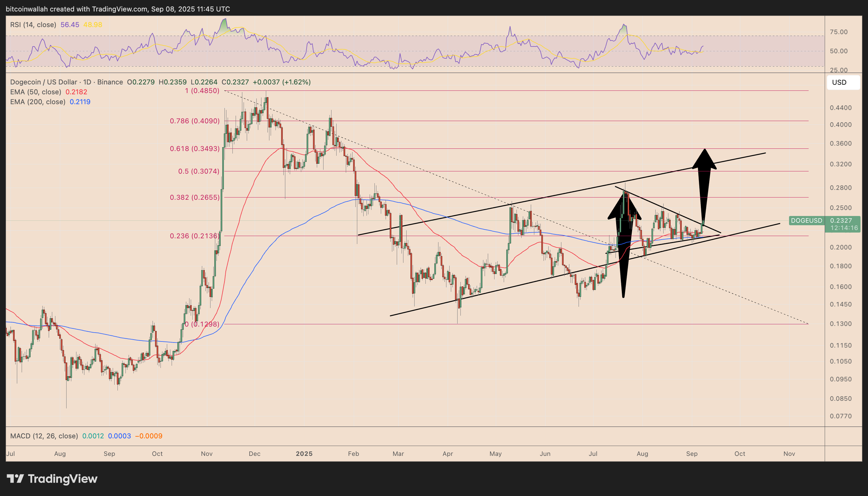Click the high price H0.2359 value
This screenshot has height=496, width=868.
point(173,82)
